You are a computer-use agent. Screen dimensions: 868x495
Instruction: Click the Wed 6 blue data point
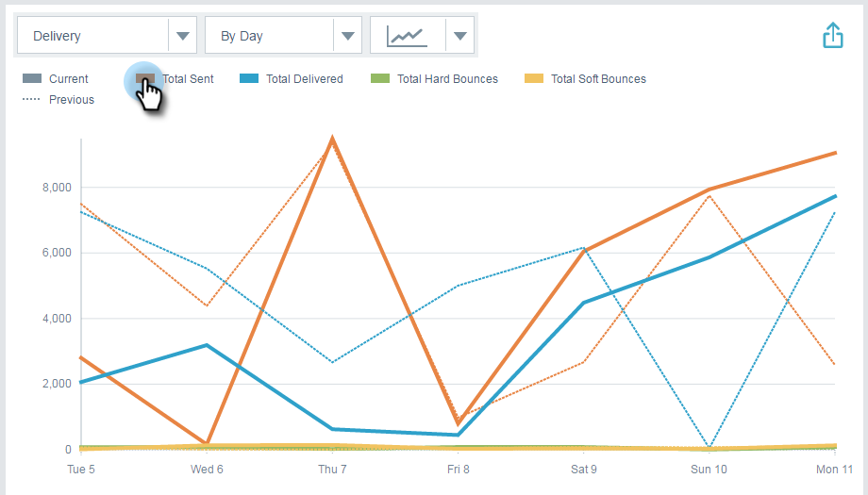coord(207,346)
